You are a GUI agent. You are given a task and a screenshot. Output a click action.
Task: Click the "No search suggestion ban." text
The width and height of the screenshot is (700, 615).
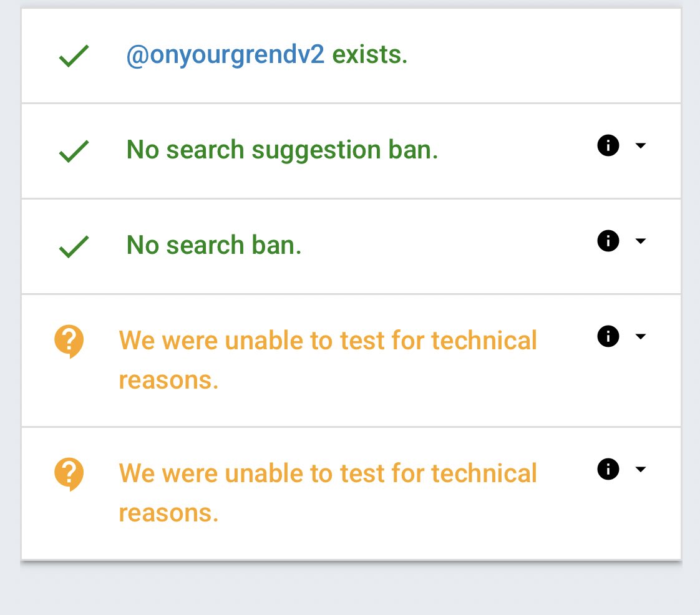tap(282, 150)
